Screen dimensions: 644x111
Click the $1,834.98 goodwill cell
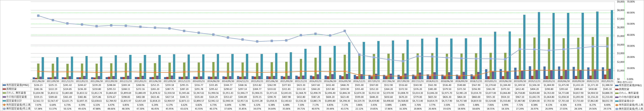coord(38,93)
